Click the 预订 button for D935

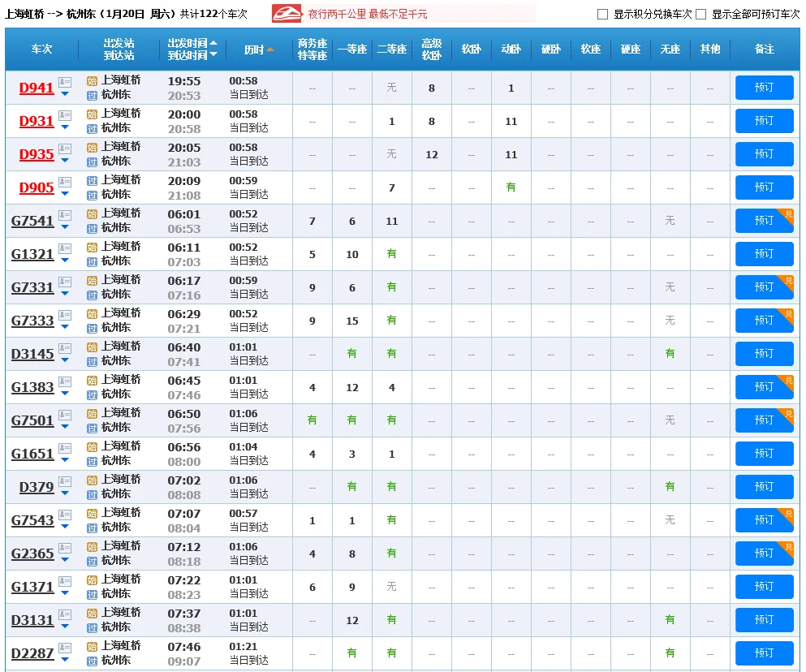[764, 154]
